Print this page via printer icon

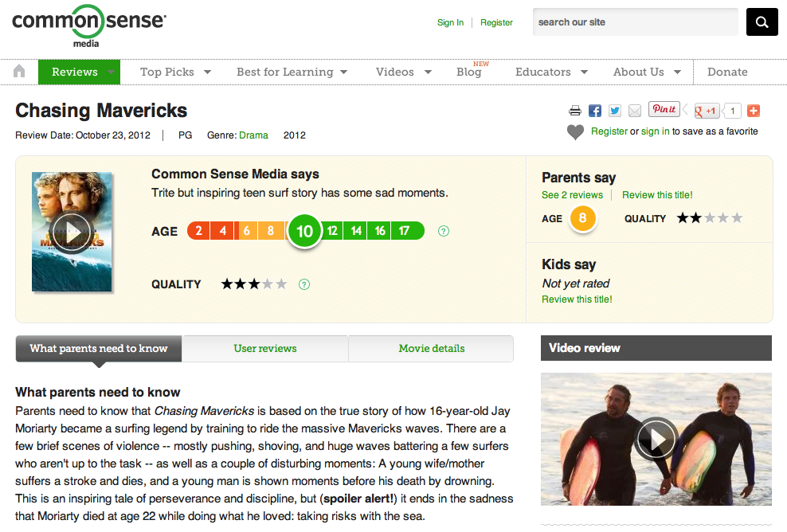[x=575, y=111]
